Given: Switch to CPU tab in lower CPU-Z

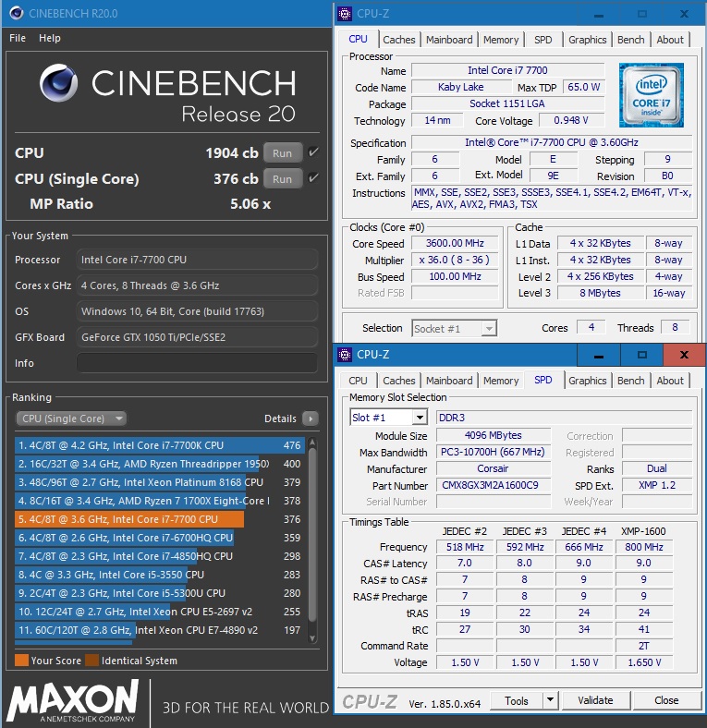Looking at the screenshot, I should point(358,381).
